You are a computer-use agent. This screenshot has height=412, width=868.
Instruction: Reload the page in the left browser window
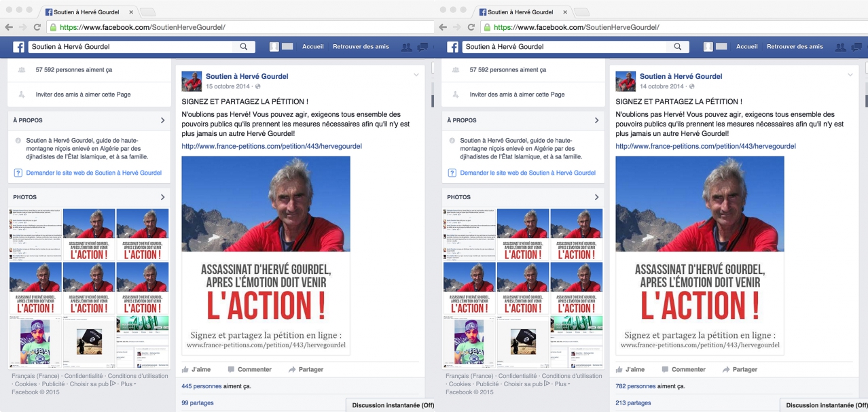[x=37, y=27]
